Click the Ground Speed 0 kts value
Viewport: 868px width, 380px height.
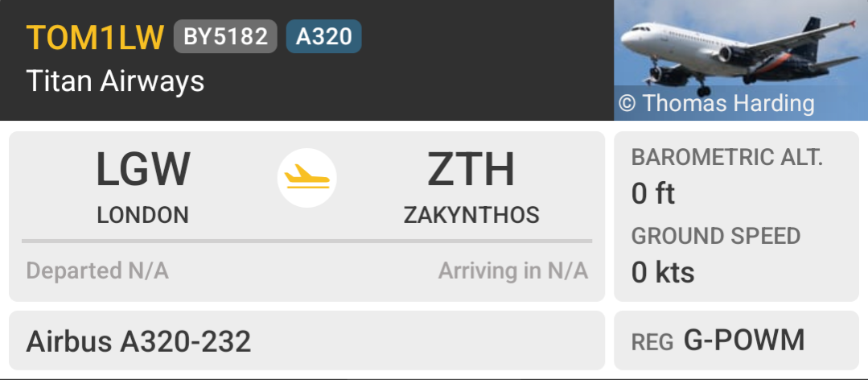click(663, 273)
